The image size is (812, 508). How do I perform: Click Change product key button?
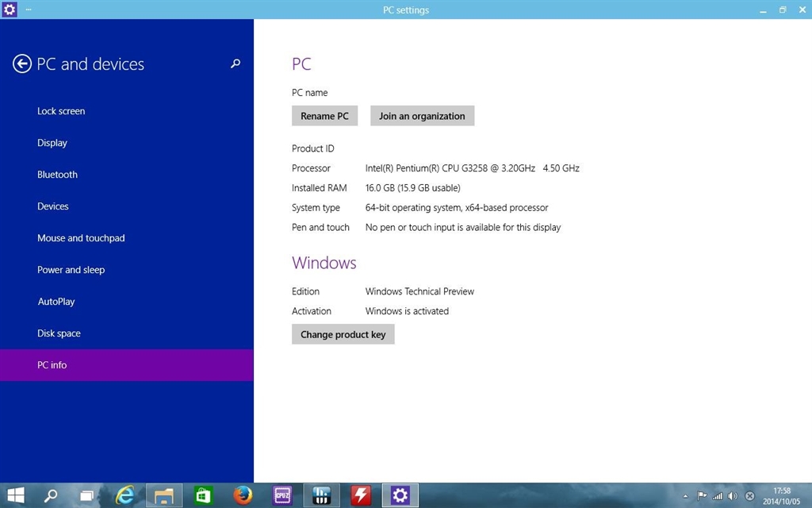coord(343,334)
